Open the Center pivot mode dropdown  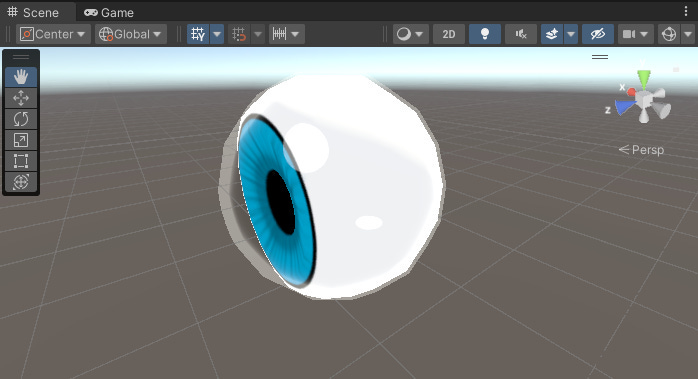[x=53, y=34]
